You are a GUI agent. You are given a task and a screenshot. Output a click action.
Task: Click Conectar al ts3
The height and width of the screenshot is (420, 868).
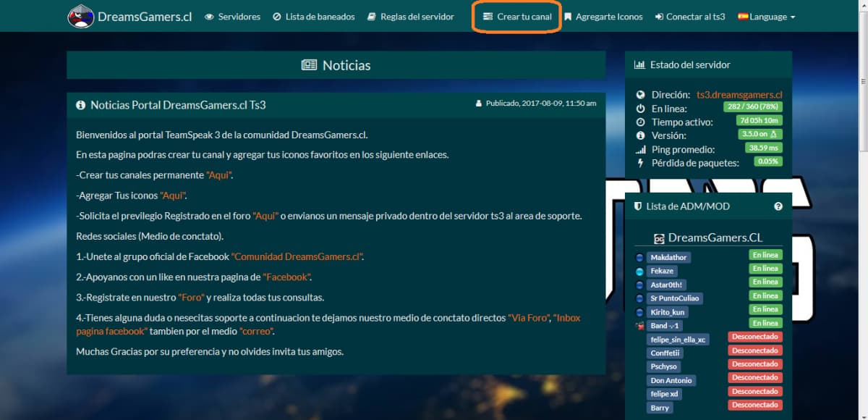[x=690, y=17]
